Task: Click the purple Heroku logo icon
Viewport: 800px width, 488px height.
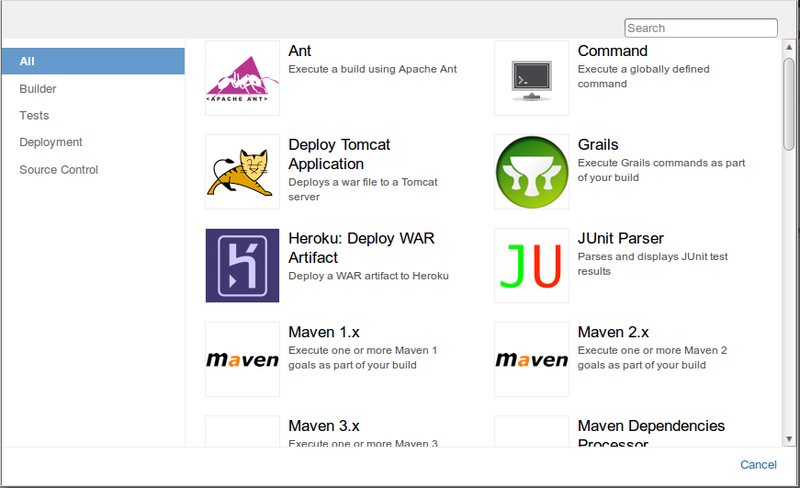Action: 242,265
